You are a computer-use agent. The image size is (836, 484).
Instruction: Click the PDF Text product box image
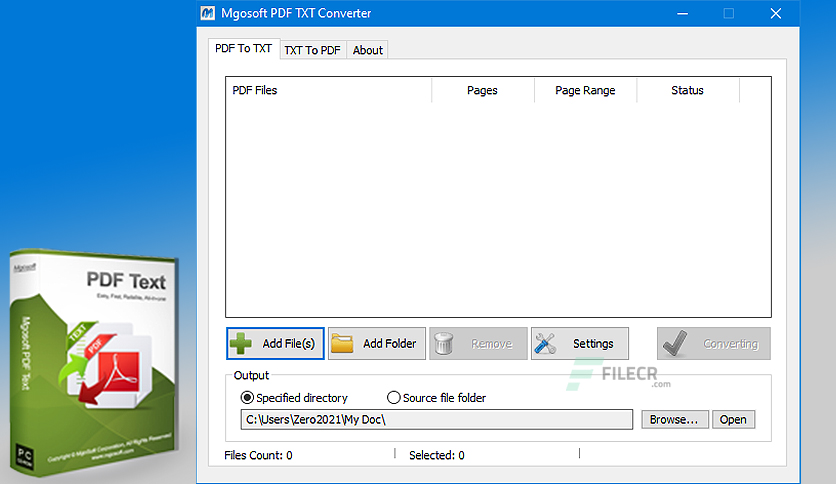click(x=92, y=362)
